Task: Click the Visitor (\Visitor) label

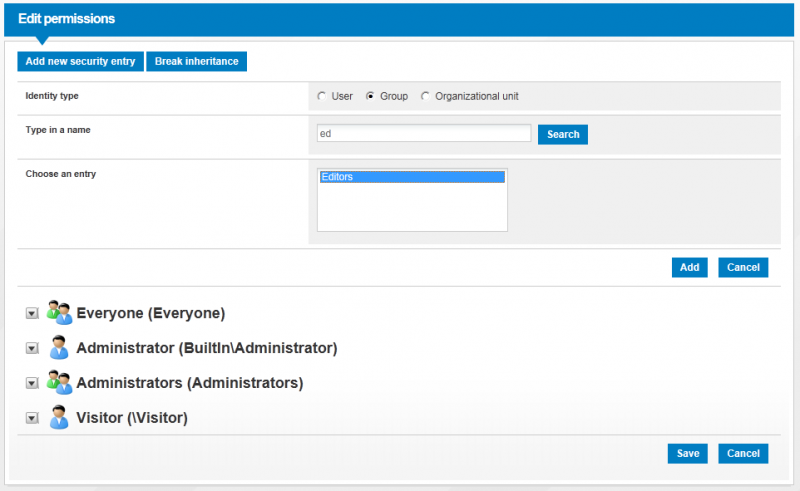Action: coord(132,418)
